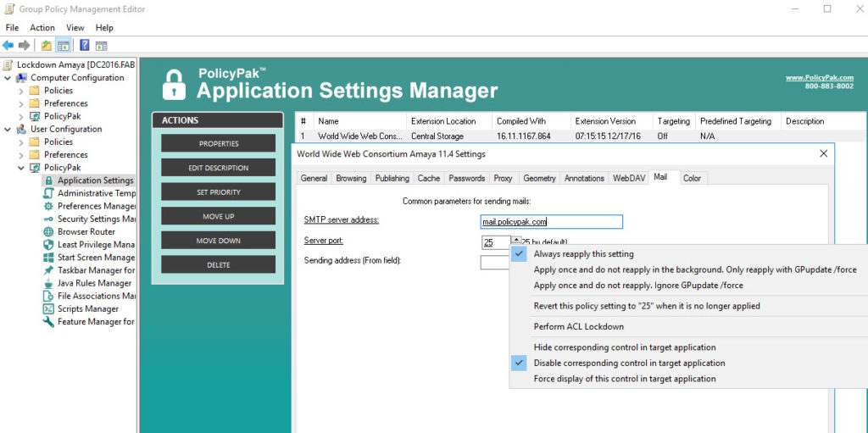Click the Up one level folder icon
The height and width of the screenshot is (433, 868).
[47, 46]
